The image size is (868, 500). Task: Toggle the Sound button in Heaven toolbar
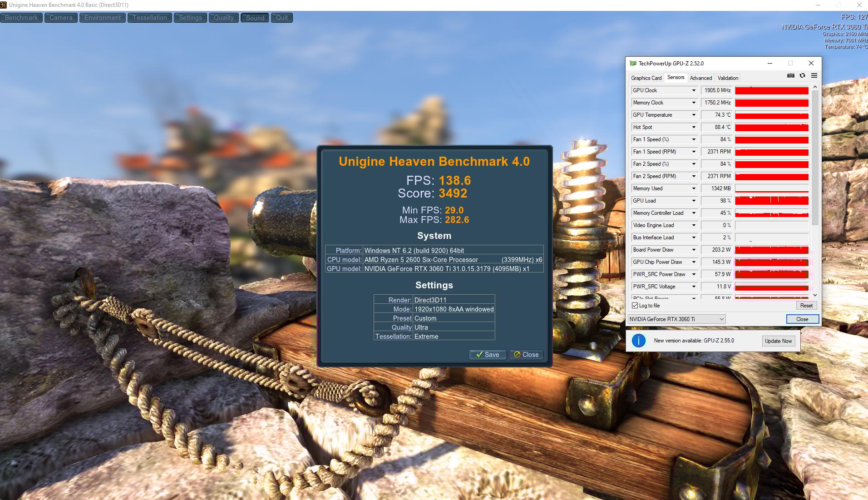tap(255, 18)
